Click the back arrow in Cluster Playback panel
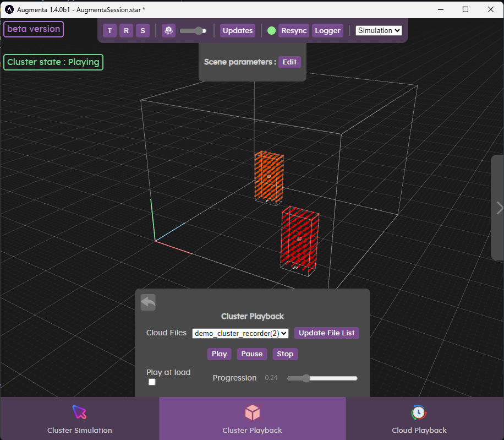Viewport: 504px width, 440px height. 148,302
